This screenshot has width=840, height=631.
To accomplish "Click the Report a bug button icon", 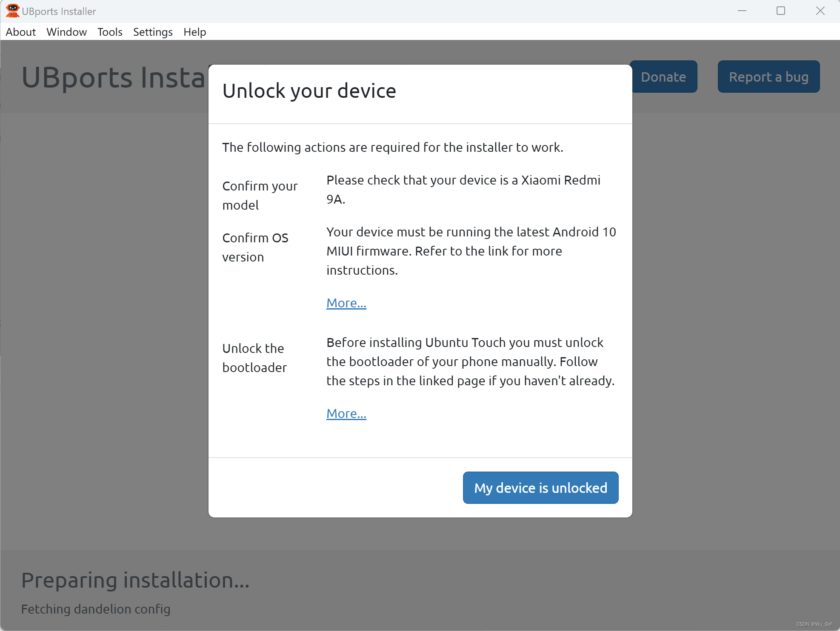I will tap(769, 76).
